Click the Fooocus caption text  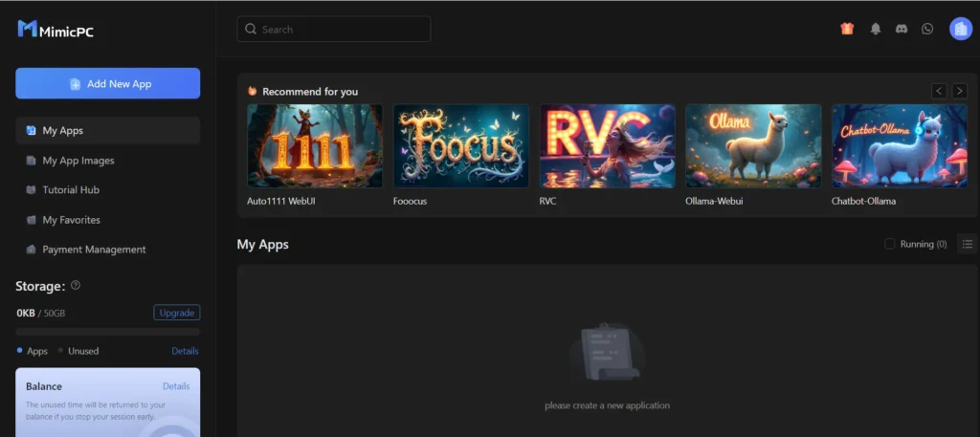pos(410,202)
